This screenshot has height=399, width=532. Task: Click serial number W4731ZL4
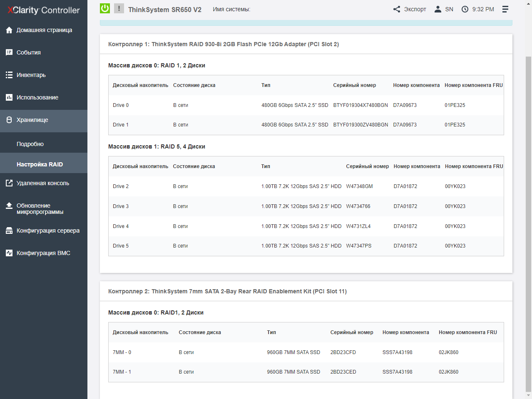click(x=358, y=226)
